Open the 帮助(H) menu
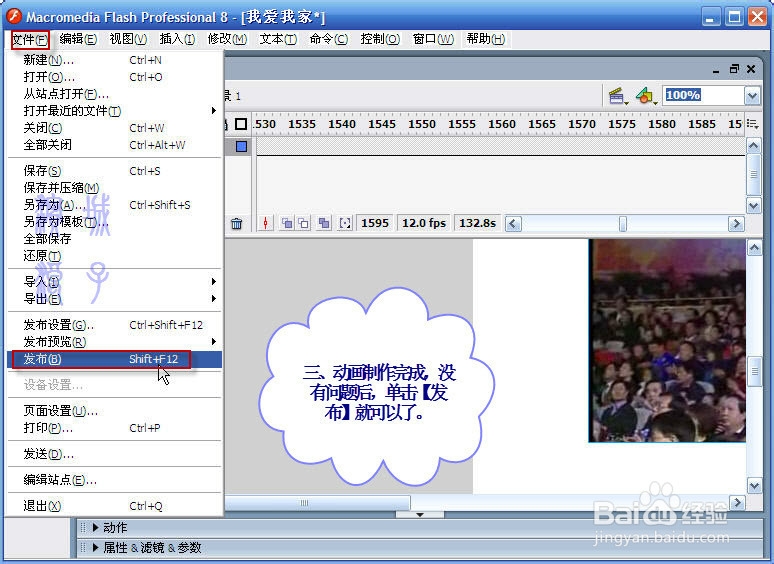The image size is (774, 564). (x=485, y=39)
